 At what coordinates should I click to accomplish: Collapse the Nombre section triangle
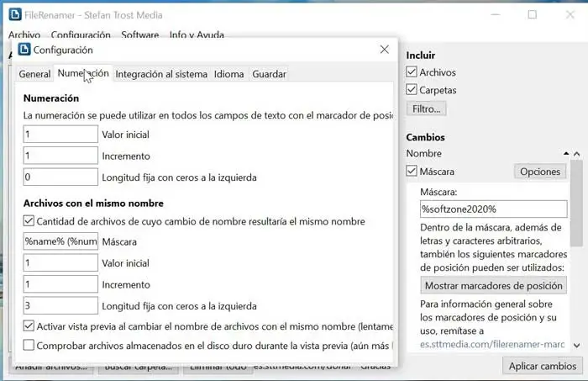[x=566, y=154]
